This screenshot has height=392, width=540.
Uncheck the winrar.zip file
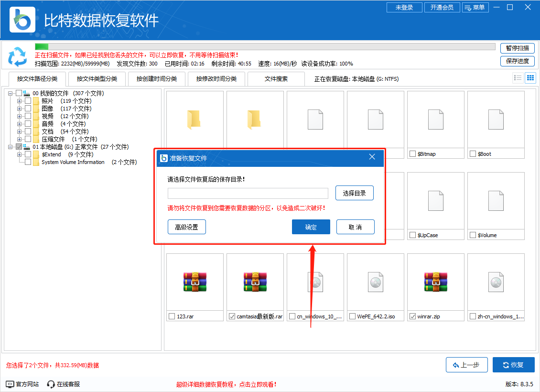click(412, 316)
